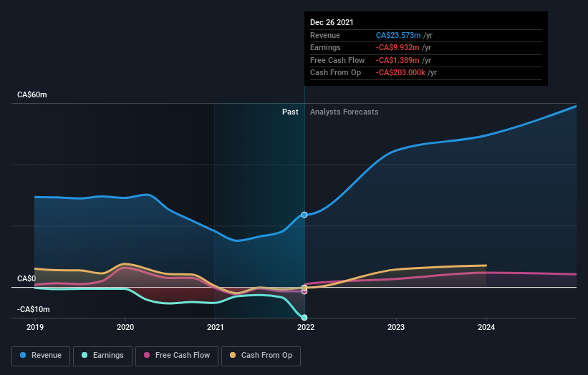This screenshot has height=375, width=588.
Task: Toggle the Revenue legend button
Action: click(x=41, y=356)
